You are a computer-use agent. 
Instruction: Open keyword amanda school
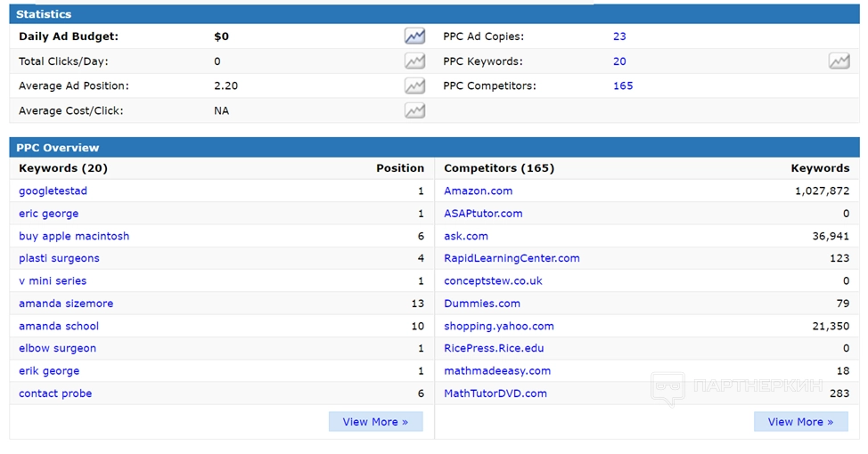click(59, 327)
